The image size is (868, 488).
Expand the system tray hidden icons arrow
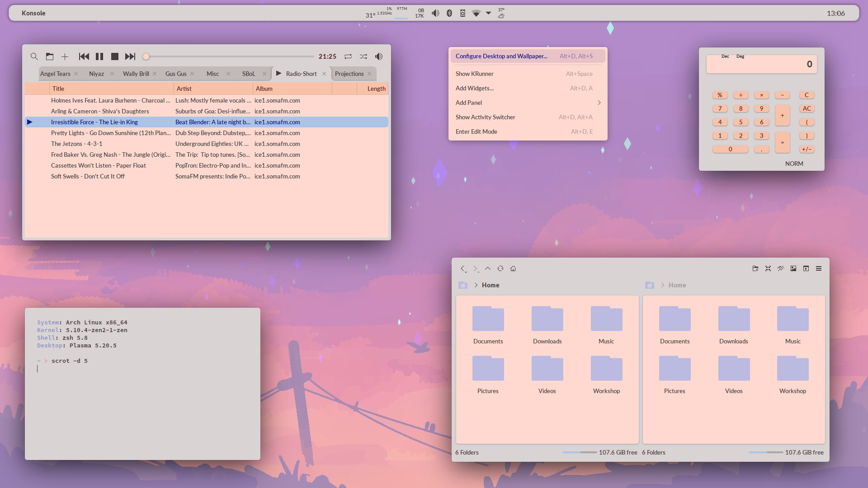(x=489, y=13)
